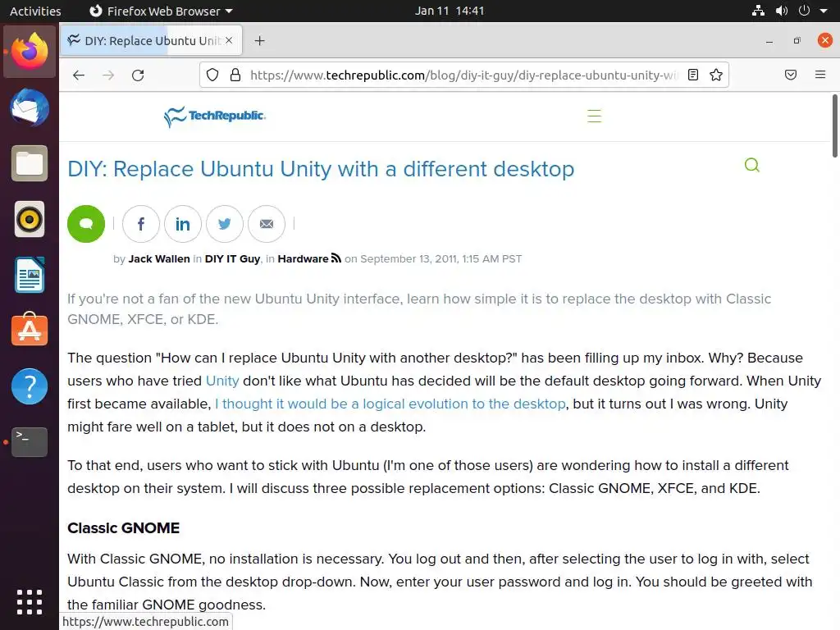Click the Hardware RSS feed icon
The height and width of the screenshot is (630, 840).
[x=336, y=258]
